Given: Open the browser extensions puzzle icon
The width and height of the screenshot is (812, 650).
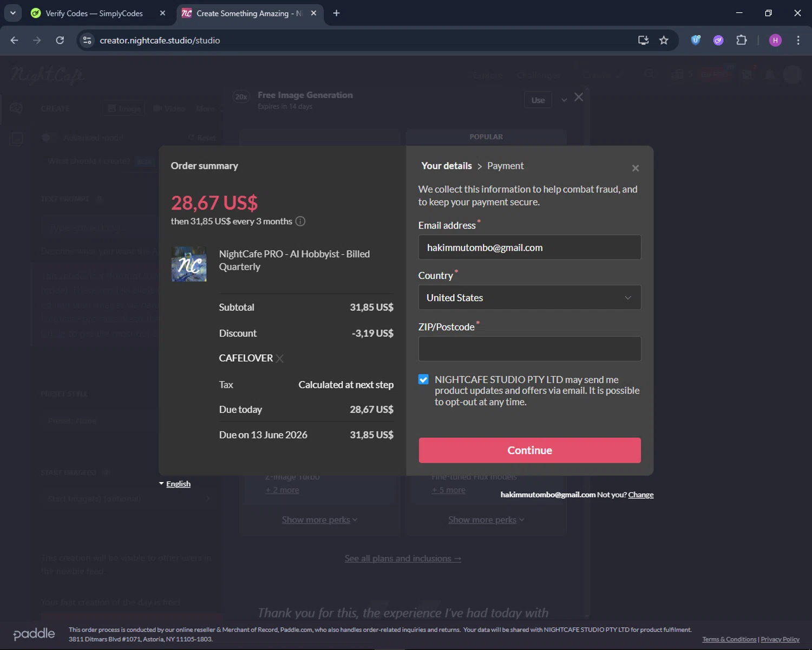Looking at the screenshot, I should tap(741, 40).
